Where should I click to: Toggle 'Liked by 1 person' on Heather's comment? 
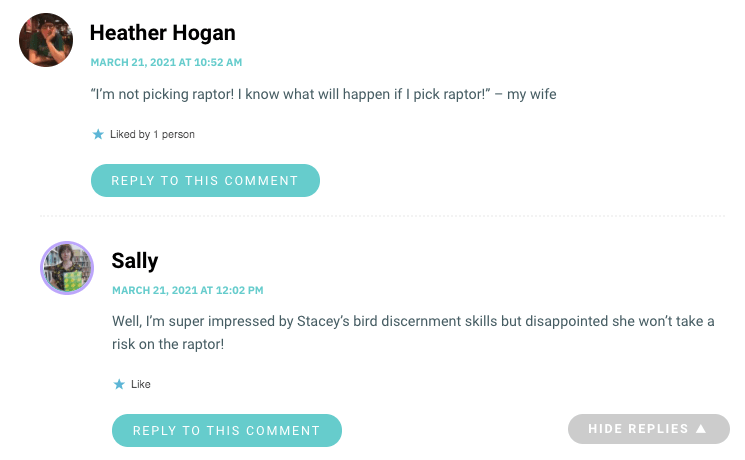(143, 134)
